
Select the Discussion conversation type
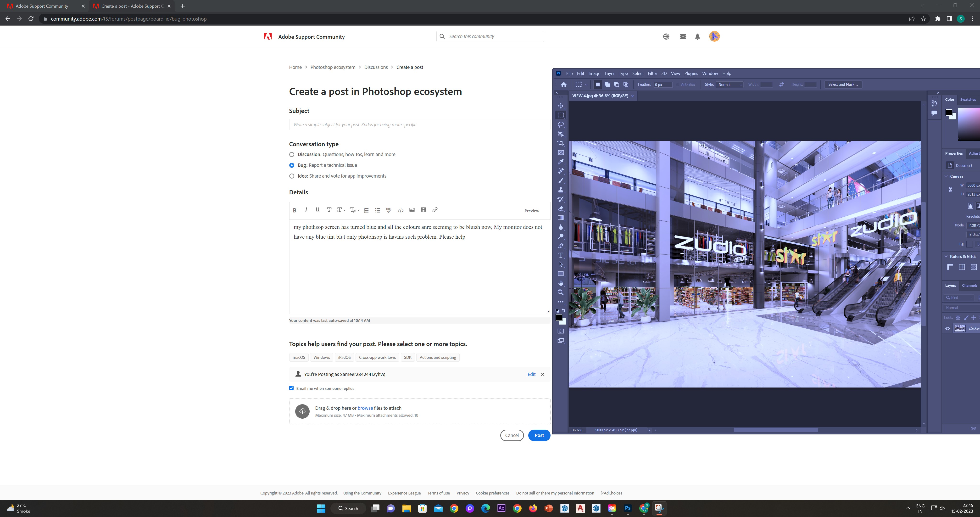[x=292, y=154]
